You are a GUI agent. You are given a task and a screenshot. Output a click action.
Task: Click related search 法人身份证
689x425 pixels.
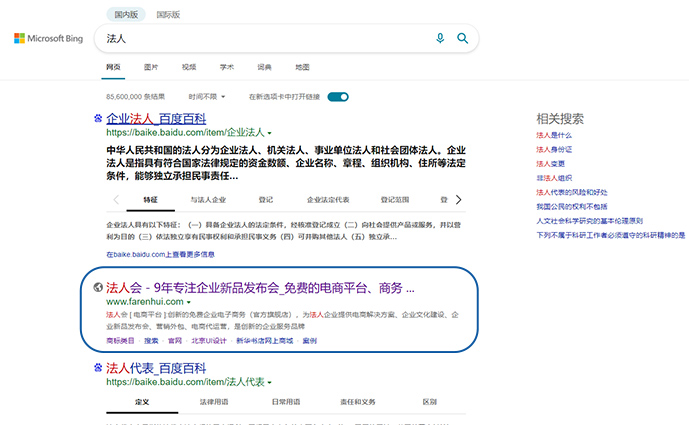pyautogui.click(x=554, y=149)
